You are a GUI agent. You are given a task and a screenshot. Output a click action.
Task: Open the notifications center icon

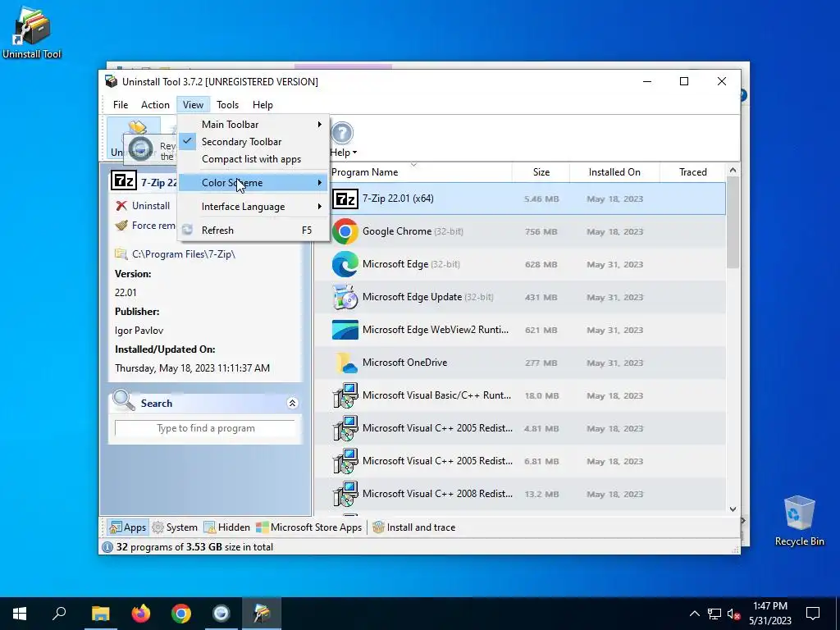pos(813,614)
